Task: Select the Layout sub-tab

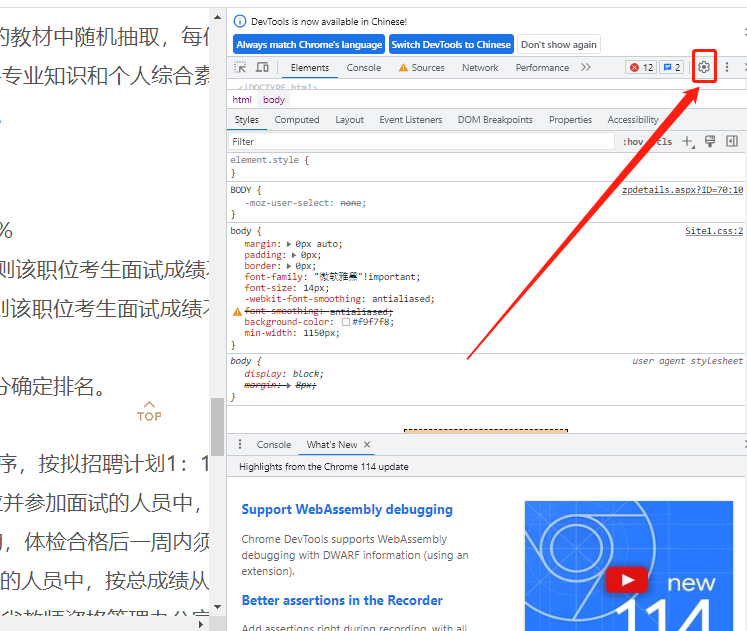Action: pyautogui.click(x=349, y=120)
